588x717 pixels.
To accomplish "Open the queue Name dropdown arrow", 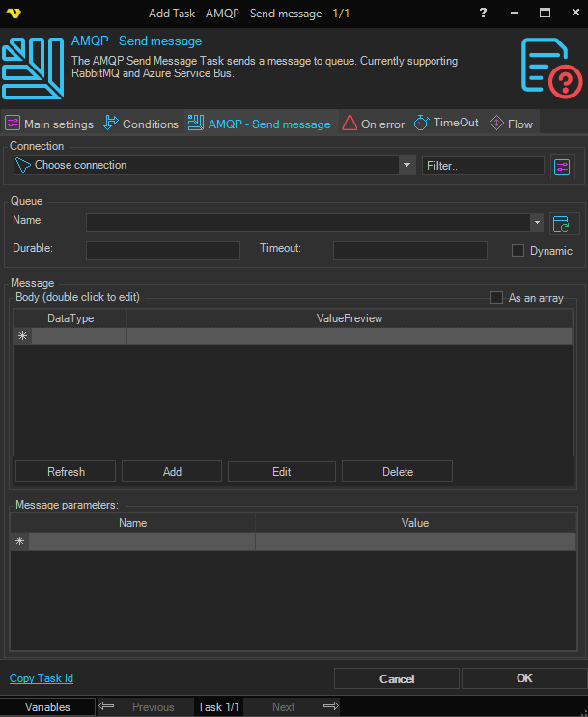I will 537,223.
